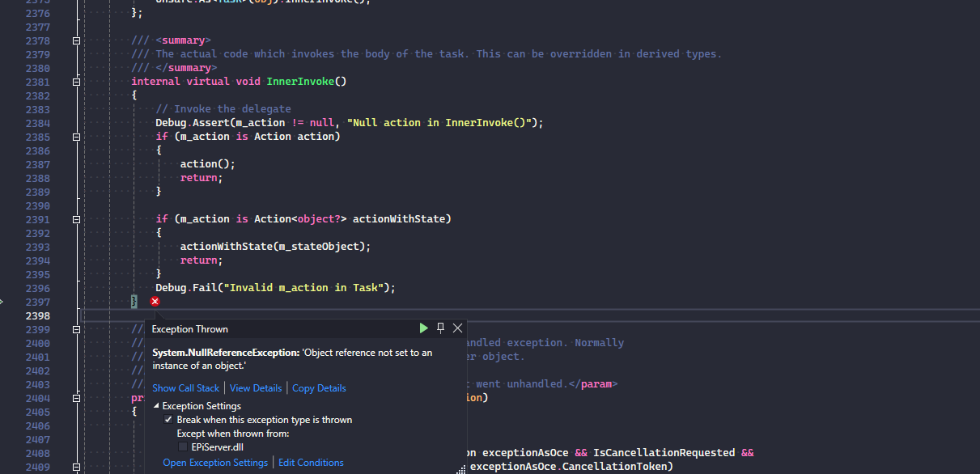Open the Show Call Stack link
This screenshot has width=980, height=474.
coord(185,388)
